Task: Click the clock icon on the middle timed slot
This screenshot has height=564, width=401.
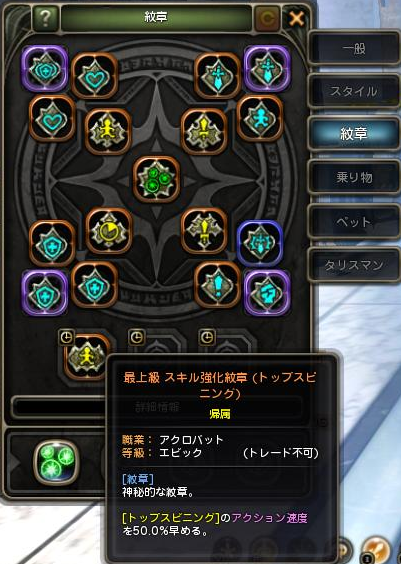Action: point(137,337)
